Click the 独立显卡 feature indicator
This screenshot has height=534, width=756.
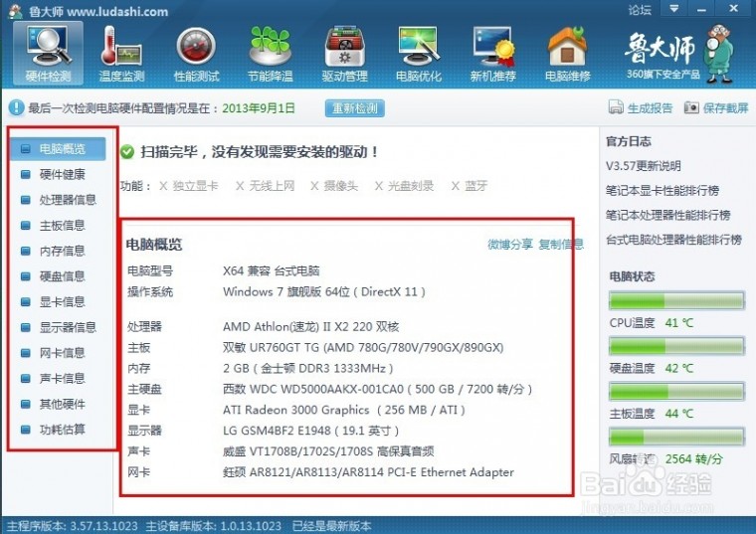189,186
